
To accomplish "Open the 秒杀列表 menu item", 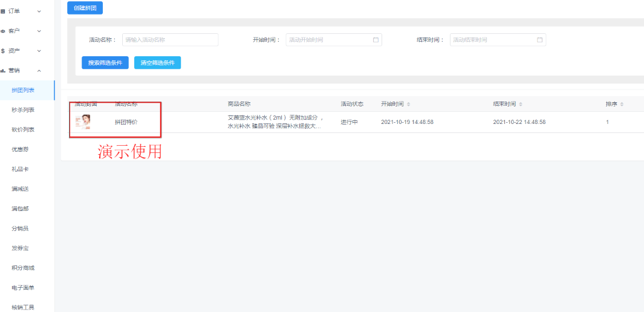I will (x=23, y=110).
